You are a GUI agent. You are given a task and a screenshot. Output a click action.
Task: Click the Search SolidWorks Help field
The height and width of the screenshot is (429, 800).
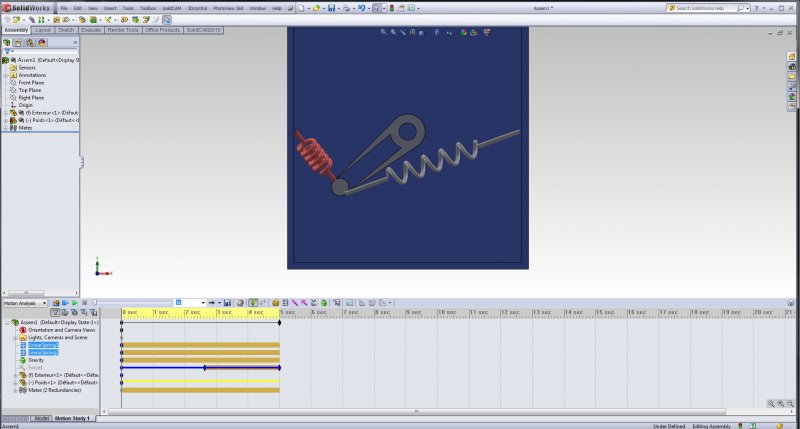[x=706, y=8]
